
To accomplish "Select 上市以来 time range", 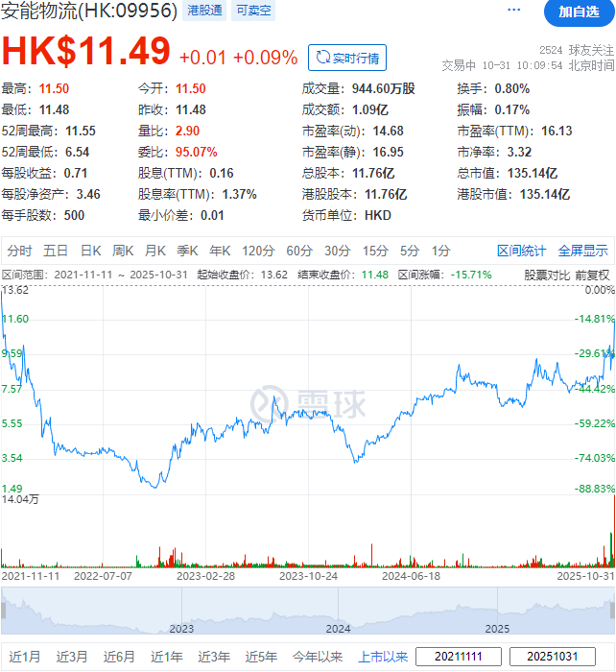I will [x=383, y=657].
